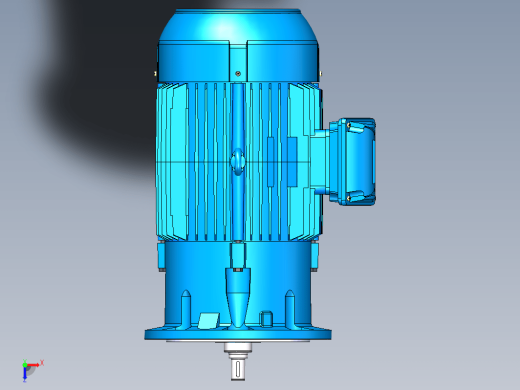Select the mounting flange at motor base

pos(238,334)
